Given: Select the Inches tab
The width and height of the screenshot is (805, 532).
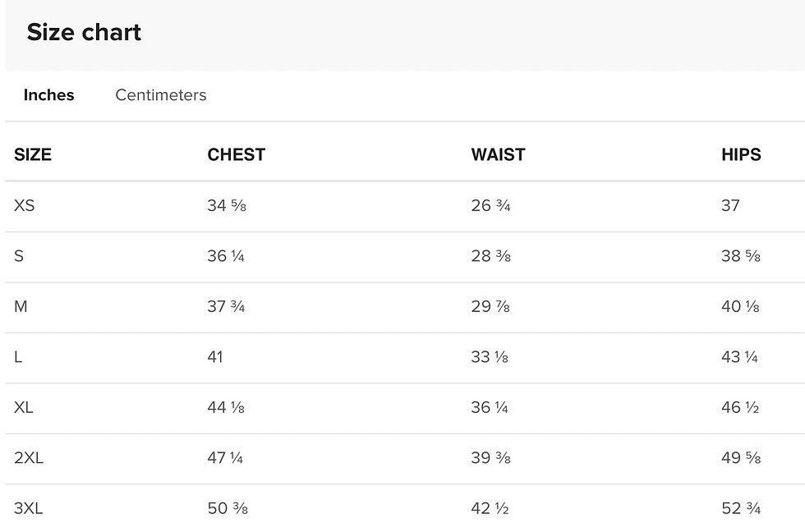Looking at the screenshot, I should click(x=48, y=95).
